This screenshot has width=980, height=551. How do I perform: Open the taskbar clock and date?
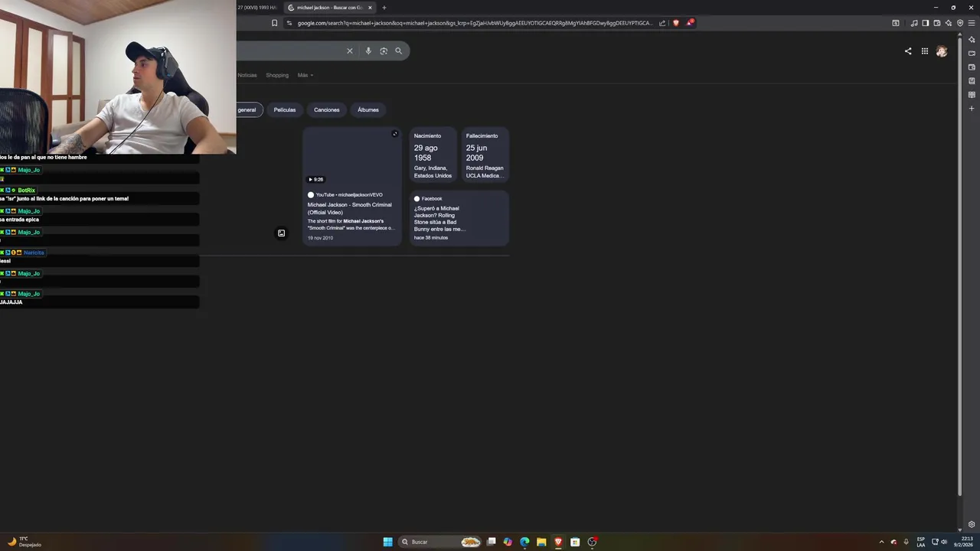(962, 542)
